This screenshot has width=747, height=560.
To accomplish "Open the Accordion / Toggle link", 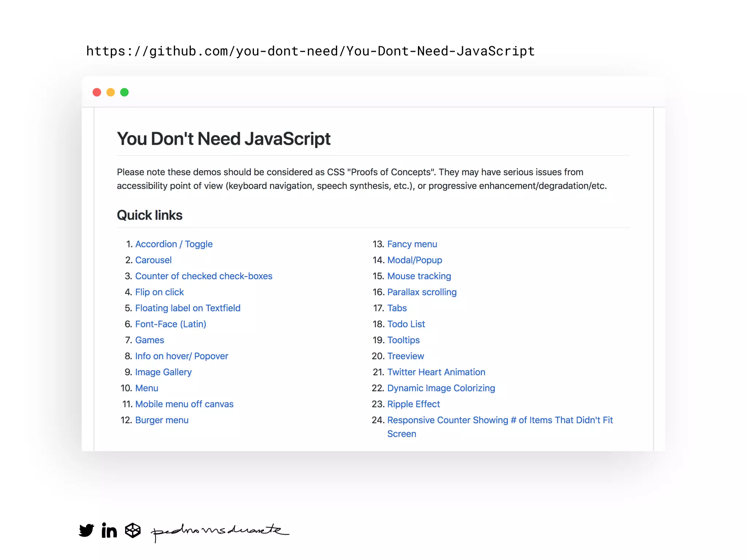I will point(174,244).
